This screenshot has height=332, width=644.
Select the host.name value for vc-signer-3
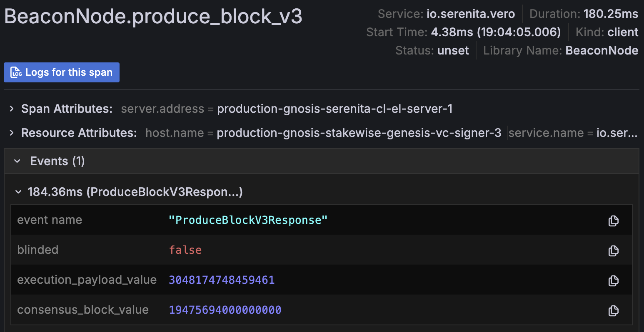tap(359, 133)
